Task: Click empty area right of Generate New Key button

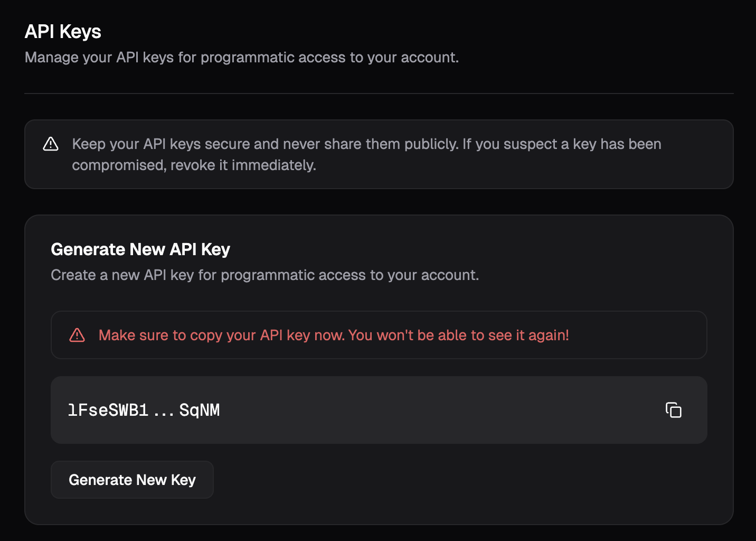Action: pos(449,480)
